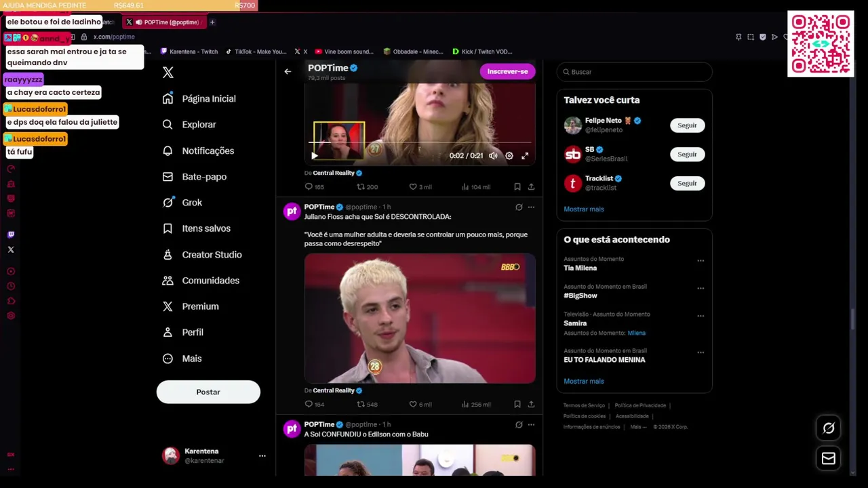Open options for Samira trend
Screen dimensions: 868x488
[701, 316]
